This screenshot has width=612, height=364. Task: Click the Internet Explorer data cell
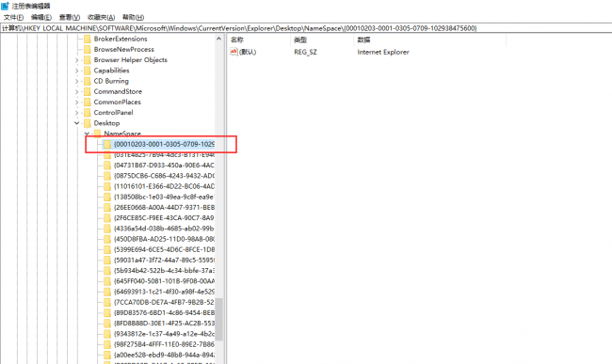click(x=383, y=52)
